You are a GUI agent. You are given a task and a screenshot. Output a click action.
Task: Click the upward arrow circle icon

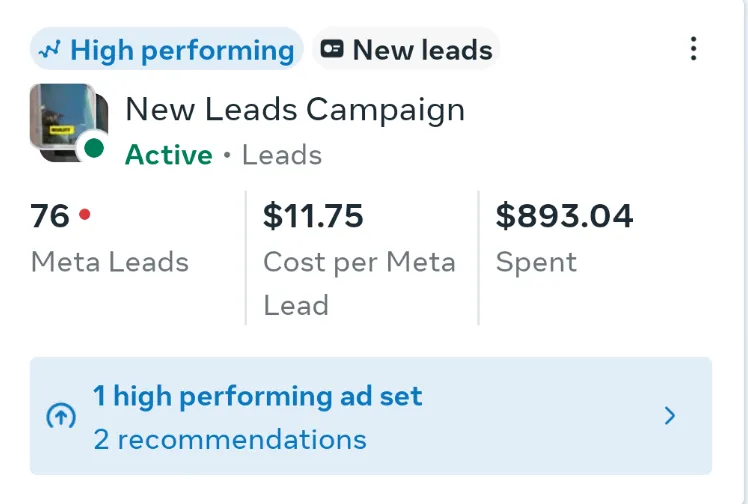tap(61, 416)
